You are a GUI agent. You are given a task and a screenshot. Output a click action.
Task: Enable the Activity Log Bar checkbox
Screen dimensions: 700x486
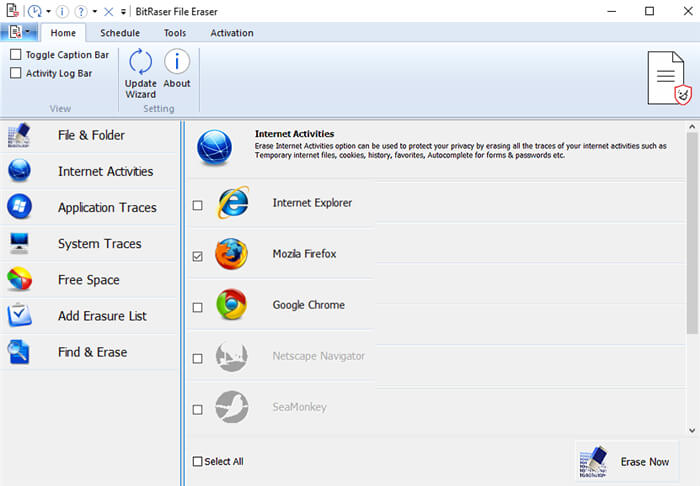16,73
